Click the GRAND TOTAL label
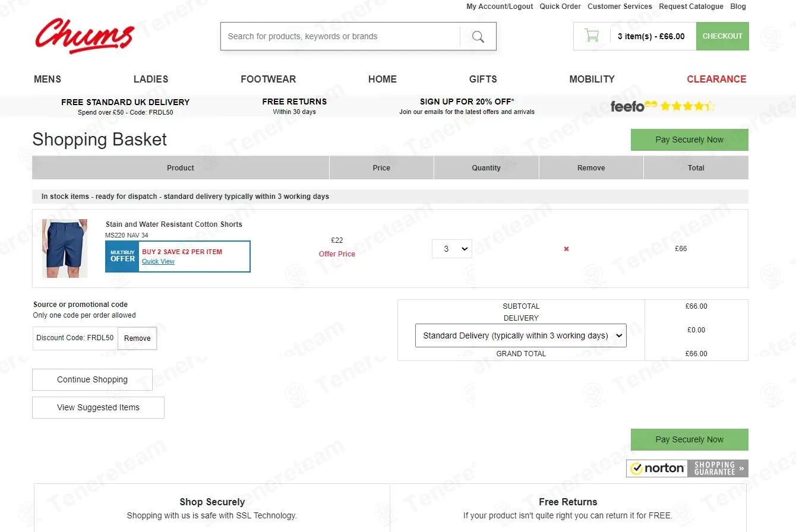 tap(521, 354)
